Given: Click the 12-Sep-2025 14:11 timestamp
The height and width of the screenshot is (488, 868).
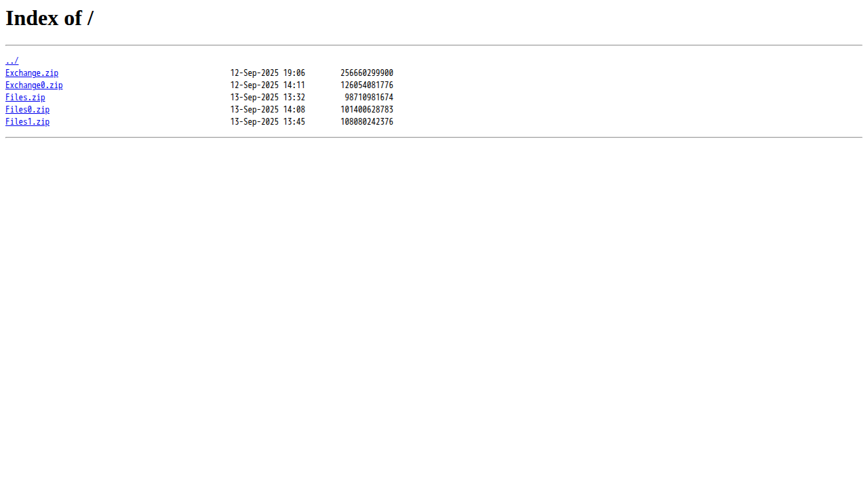Looking at the screenshot, I should (x=268, y=85).
